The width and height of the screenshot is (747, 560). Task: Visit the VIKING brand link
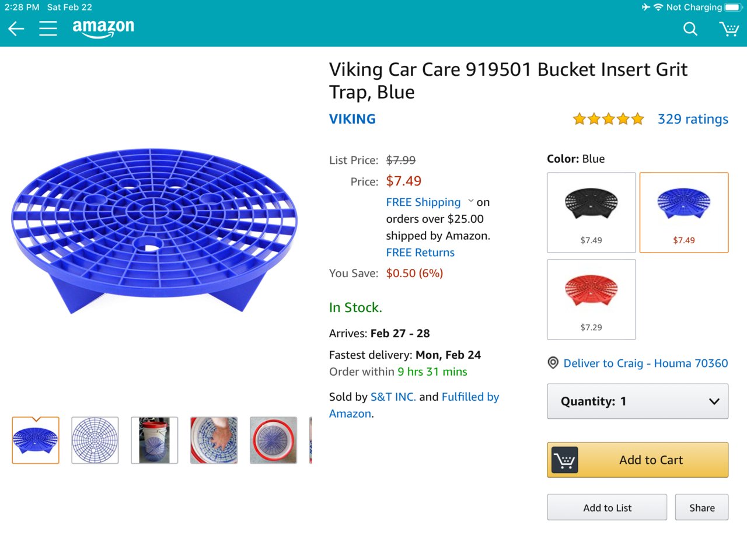pos(352,119)
